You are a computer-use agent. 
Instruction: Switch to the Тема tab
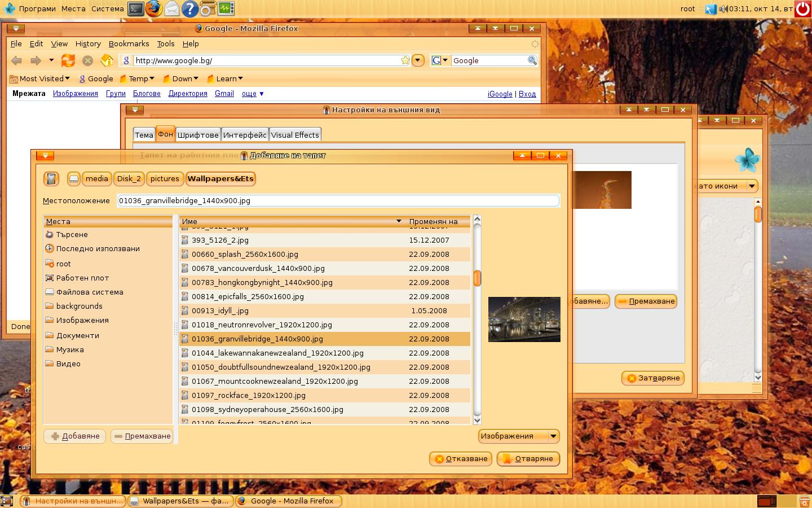[144, 135]
